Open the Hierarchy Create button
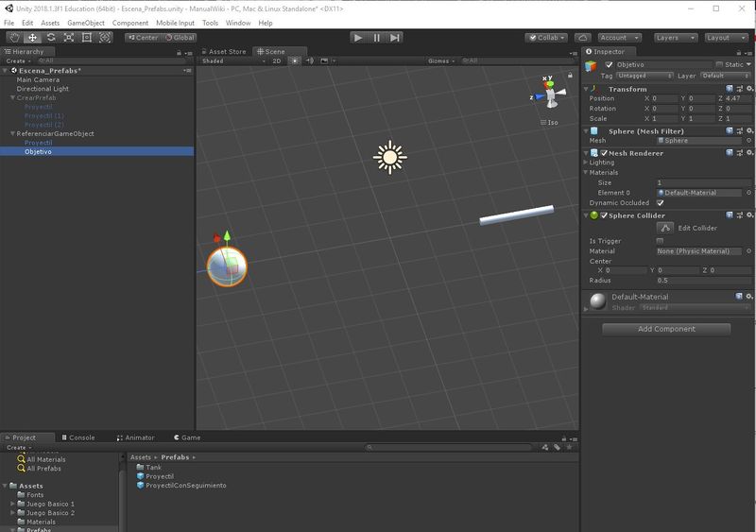756x532 pixels. 18,60
